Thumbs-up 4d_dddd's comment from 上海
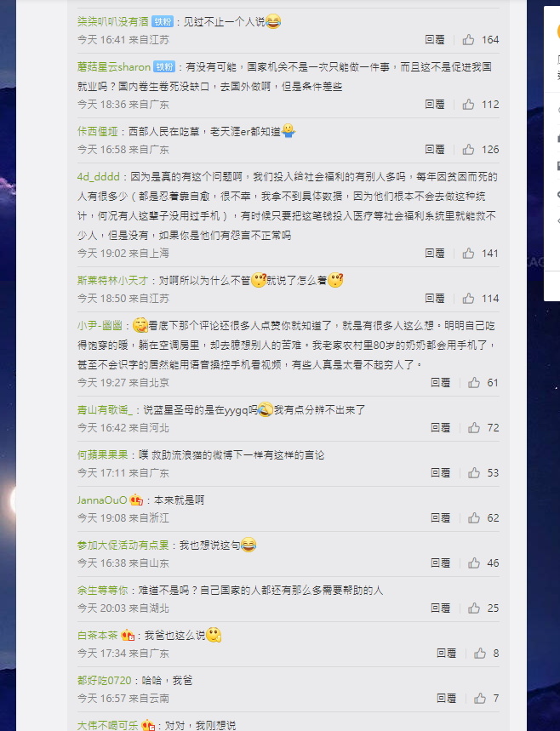Screen dimensions: 560x731 click(469, 253)
